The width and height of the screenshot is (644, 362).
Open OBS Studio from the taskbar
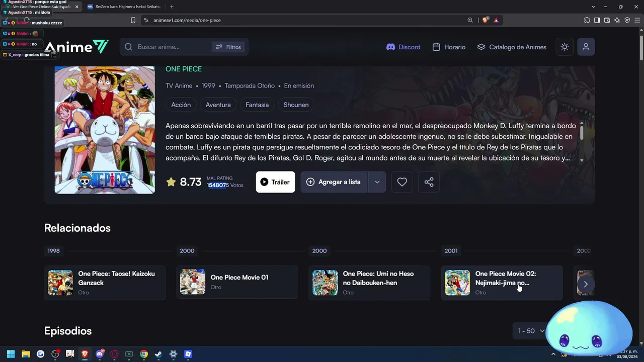(55, 354)
